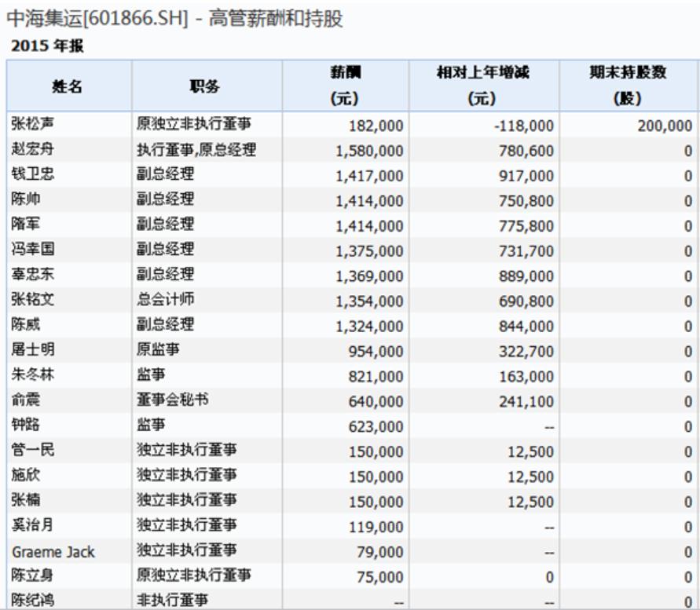Click the name Graeme Jack
This screenshot has width=700, height=610.
pyautogui.click(x=53, y=552)
